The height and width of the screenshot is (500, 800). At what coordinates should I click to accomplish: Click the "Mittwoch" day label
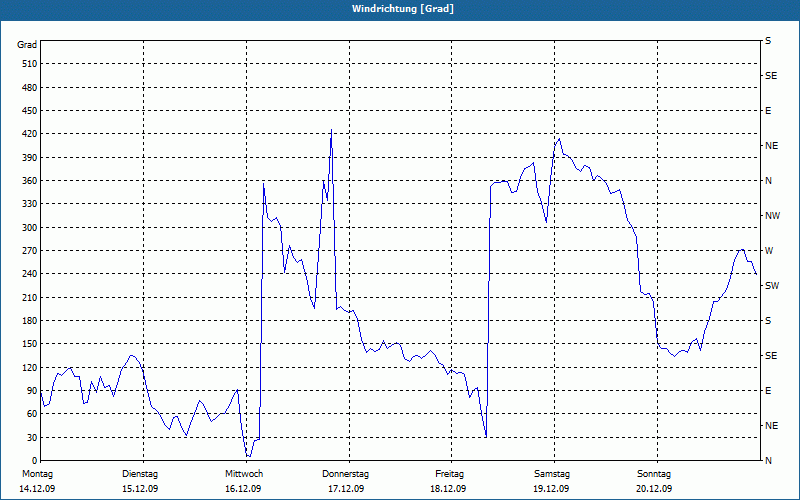(244, 474)
